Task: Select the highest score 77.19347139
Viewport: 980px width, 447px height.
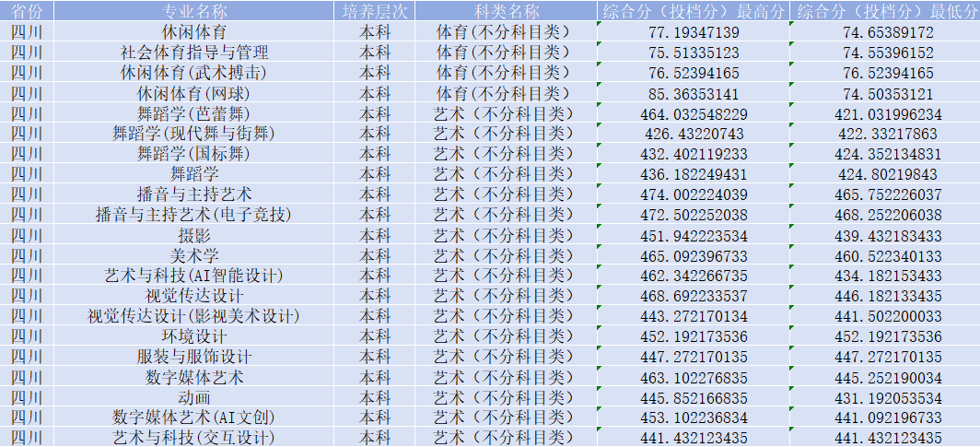Action: pos(694,32)
